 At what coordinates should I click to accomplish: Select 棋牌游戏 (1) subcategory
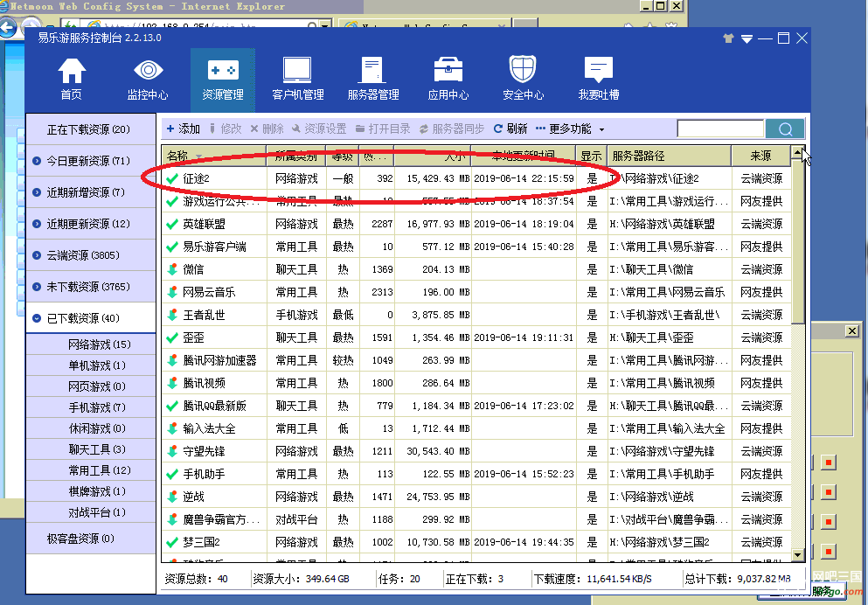[x=91, y=491]
